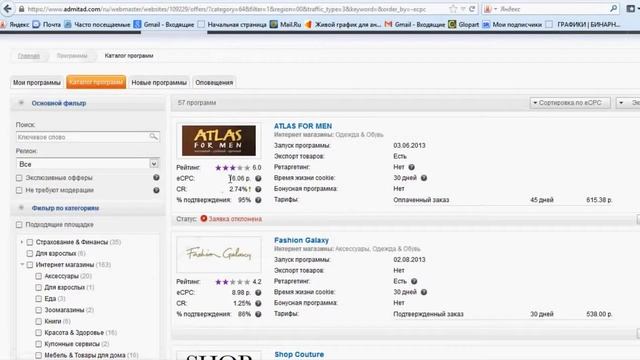Check Книги subcategory
The image size is (640, 360).
(x=38, y=321)
